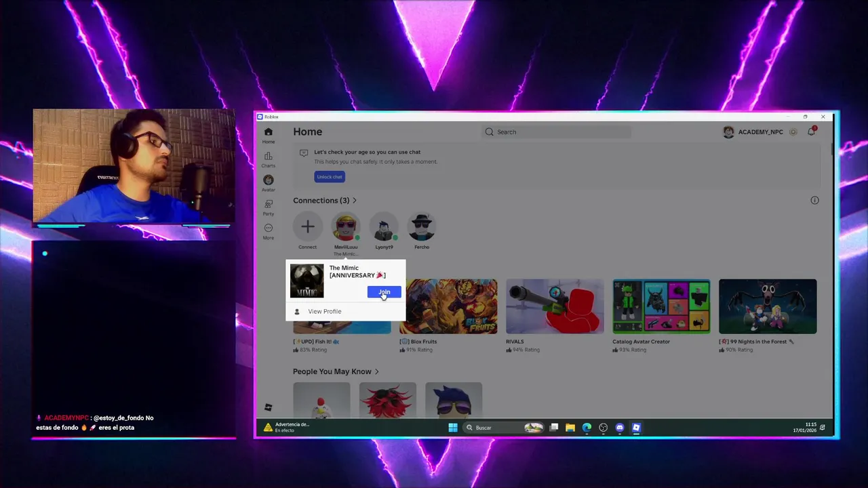Open MaviiiLuuu's connection avatar
Image resolution: width=868 pixels, height=488 pixels.
pyautogui.click(x=346, y=227)
